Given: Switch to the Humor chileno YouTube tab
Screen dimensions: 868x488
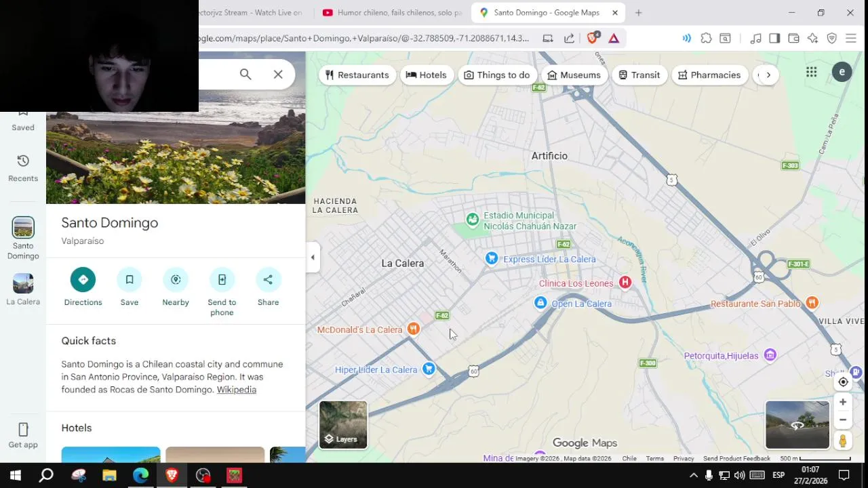Looking at the screenshot, I should (393, 13).
